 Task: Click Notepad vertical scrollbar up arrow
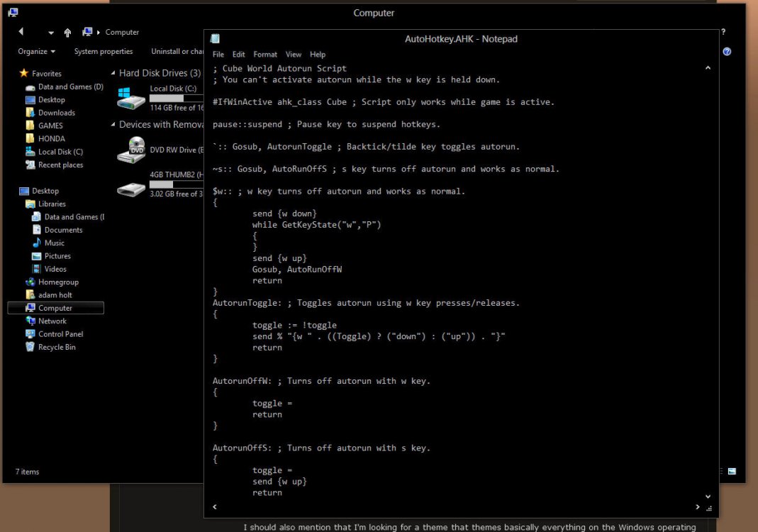click(x=708, y=67)
